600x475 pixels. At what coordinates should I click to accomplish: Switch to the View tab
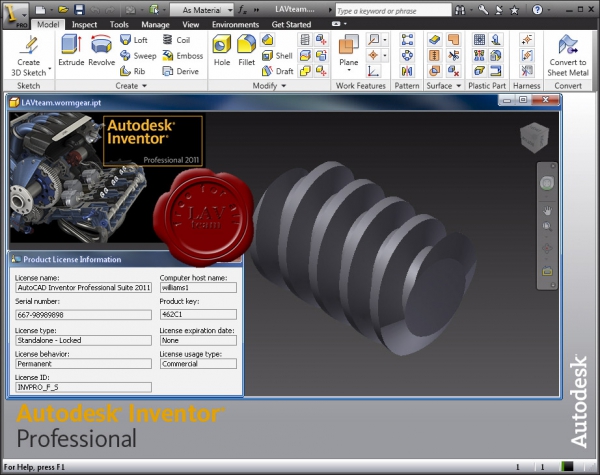[x=191, y=24]
